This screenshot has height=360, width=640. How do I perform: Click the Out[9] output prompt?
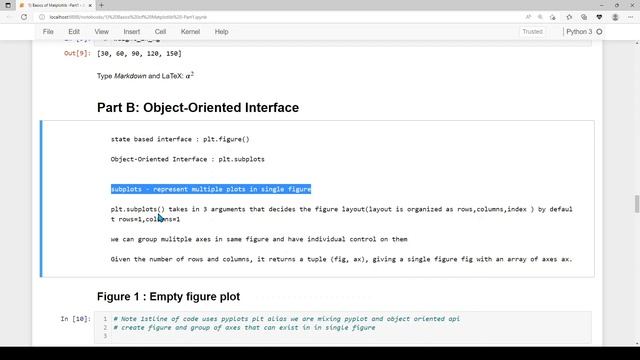(77, 53)
